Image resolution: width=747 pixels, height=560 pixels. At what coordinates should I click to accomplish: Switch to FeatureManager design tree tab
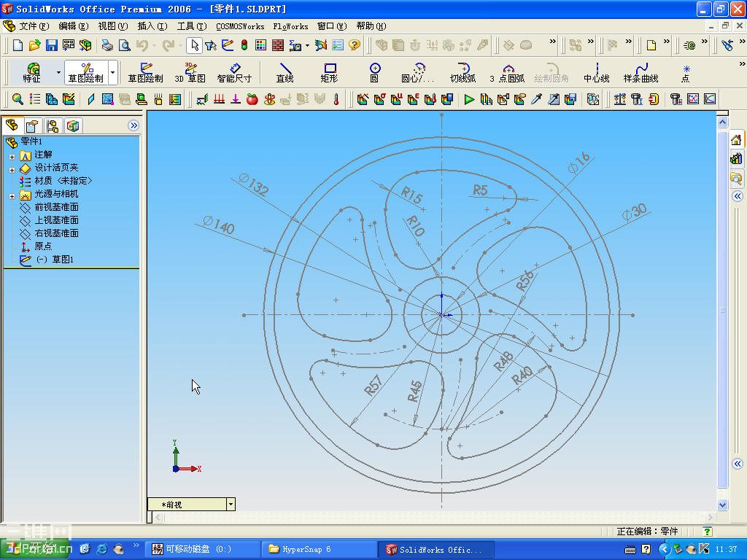[12, 125]
